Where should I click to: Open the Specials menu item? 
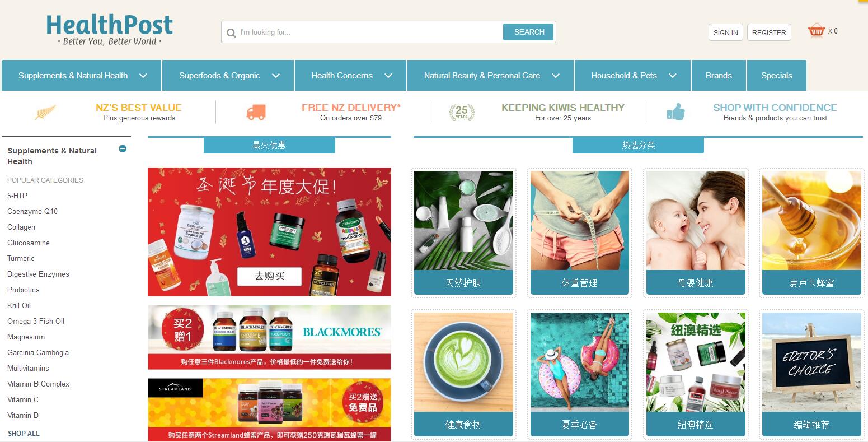click(x=777, y=76)
